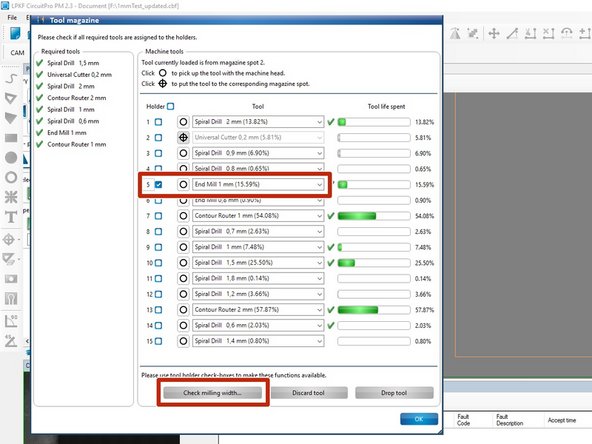Viewport: 592px width, 444px height.
Task: Check holder 15 checkbox
Action: point(159,341)
